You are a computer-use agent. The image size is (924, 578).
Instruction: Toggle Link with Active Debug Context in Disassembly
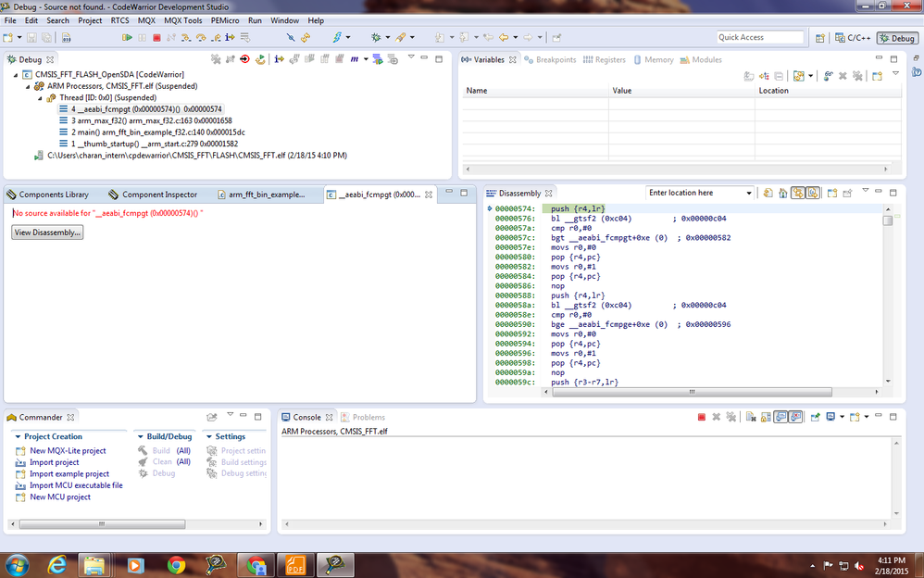tap(797, 193)
